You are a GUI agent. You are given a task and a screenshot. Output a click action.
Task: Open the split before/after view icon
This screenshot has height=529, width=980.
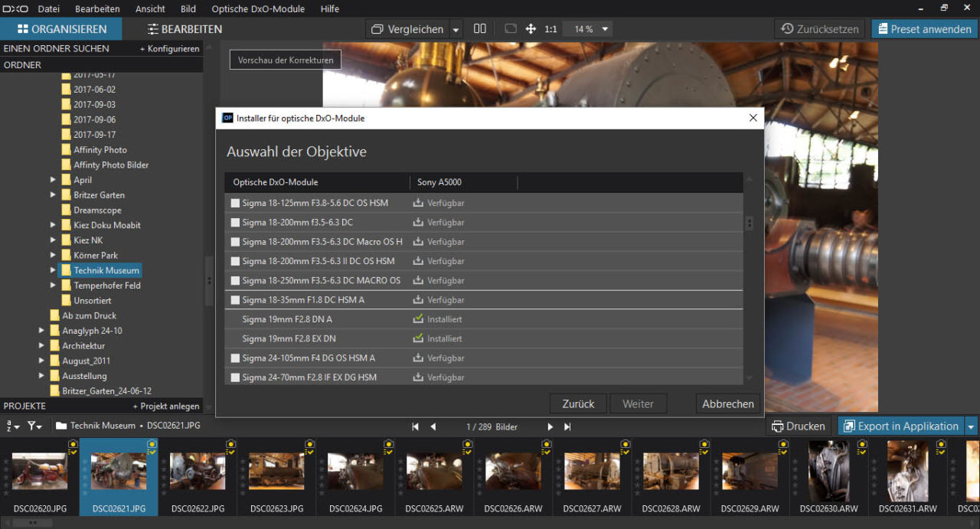(x=480, y=29)
